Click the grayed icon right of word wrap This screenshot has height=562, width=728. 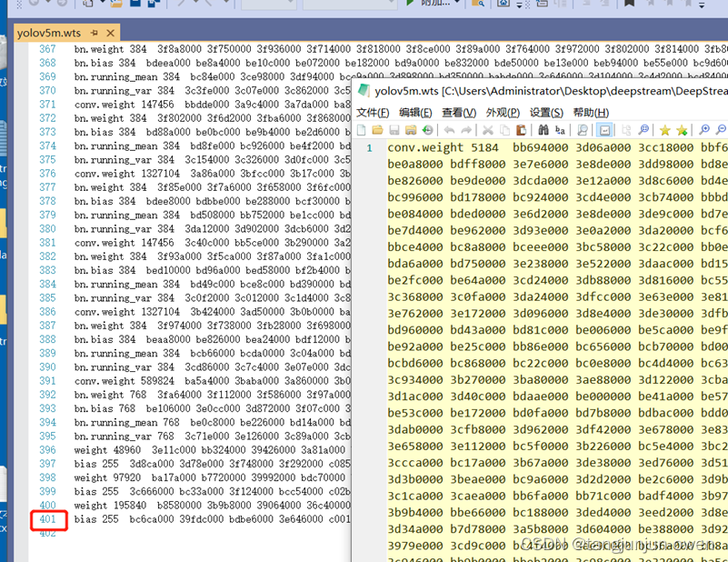click(626, 130)
